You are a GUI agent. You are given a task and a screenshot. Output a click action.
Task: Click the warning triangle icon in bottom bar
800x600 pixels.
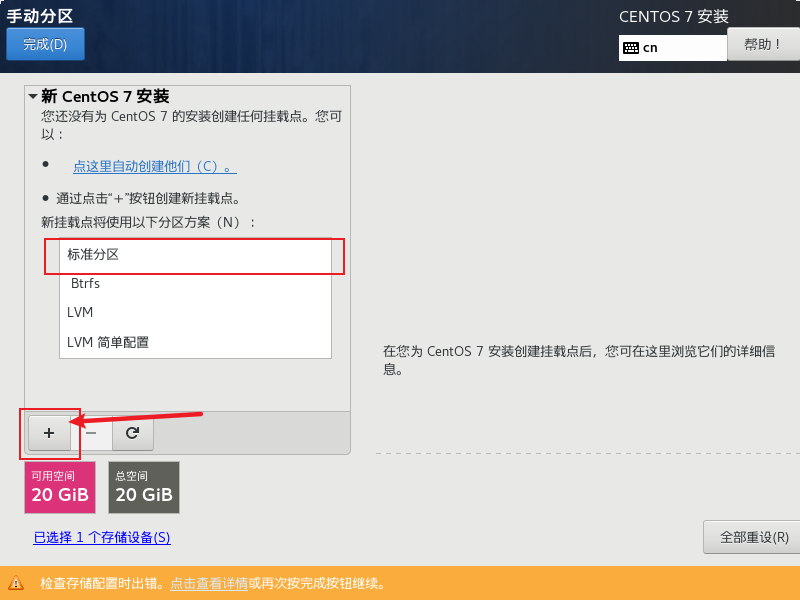(16, 583)
